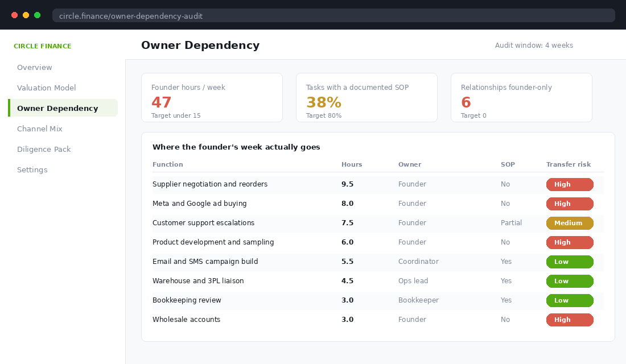
Task: Click the 6.0 hours value
Action: 347,242
